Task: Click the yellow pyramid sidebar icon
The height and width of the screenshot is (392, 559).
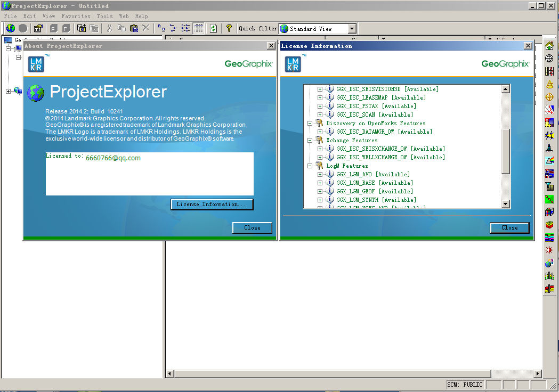Action: click(549, 84)
